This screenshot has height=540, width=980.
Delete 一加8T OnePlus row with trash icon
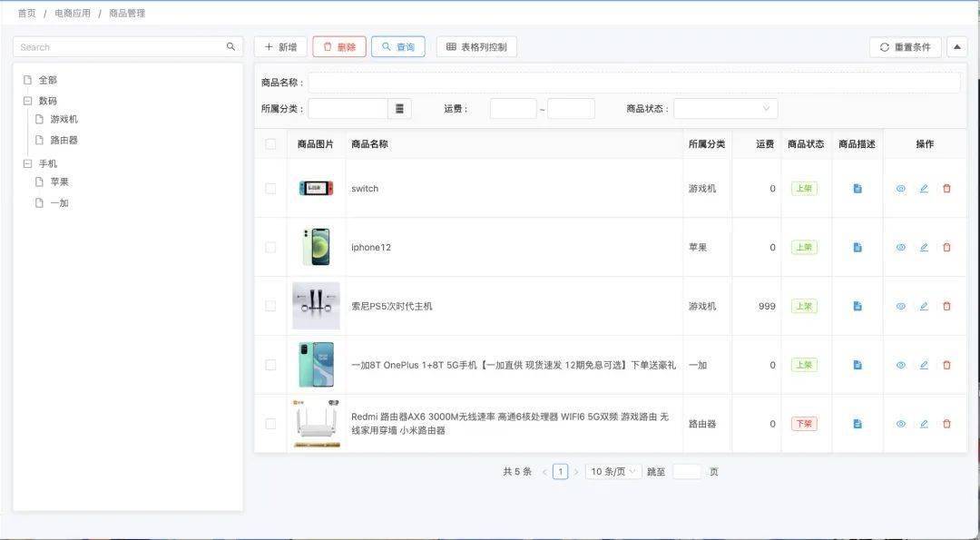(946, 364)
